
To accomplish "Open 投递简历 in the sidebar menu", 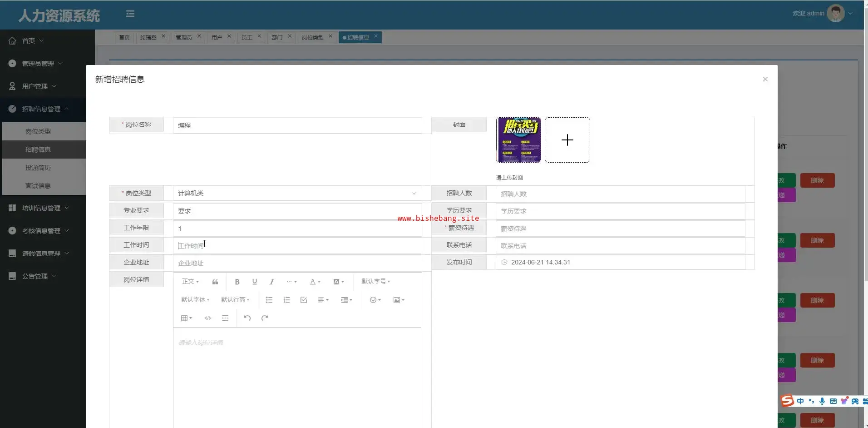I will [x=38, y=168].
